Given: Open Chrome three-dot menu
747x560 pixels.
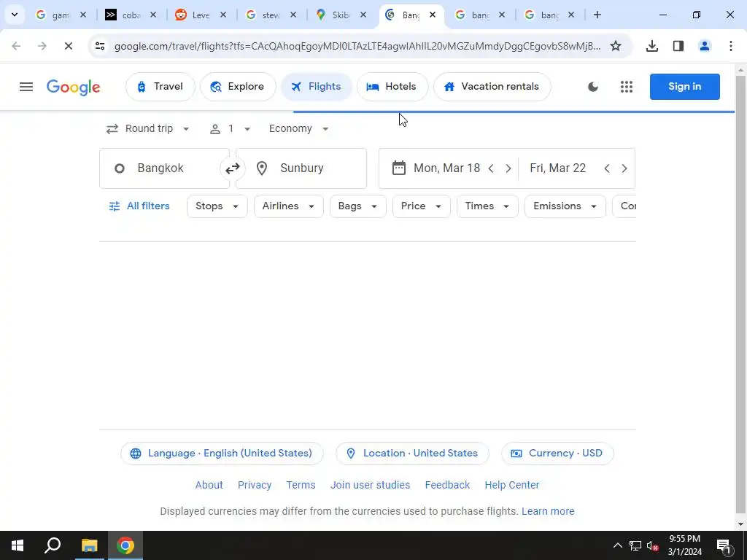Looking at the screenshot, I should point(731,46).
